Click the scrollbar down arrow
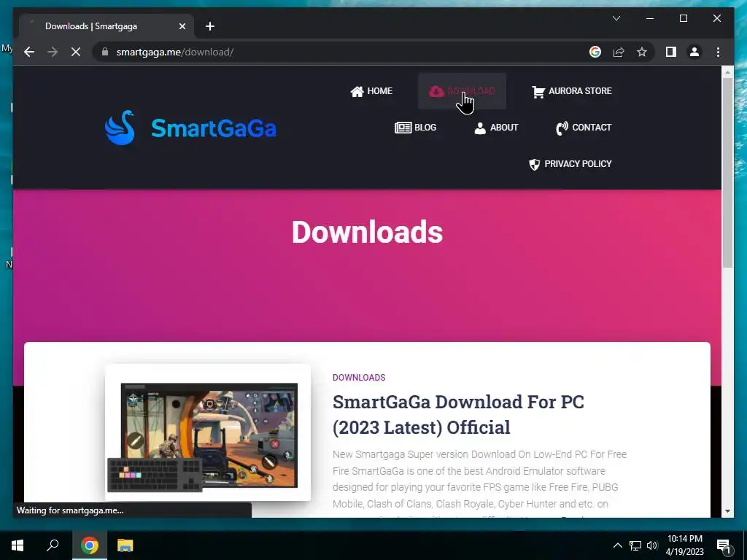Image resolution: width=747 pixels, height=560 pixels. tap(727, 511)
